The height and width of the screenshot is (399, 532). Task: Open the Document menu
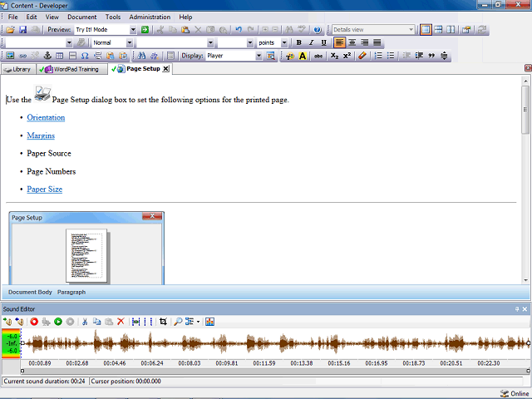[81, 17]
